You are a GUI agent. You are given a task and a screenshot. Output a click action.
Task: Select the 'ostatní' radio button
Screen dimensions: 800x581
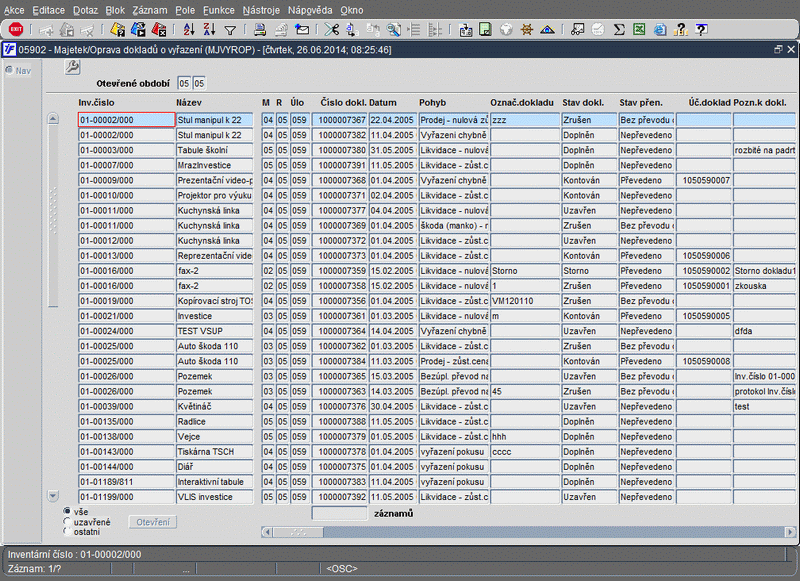(67, 531)
